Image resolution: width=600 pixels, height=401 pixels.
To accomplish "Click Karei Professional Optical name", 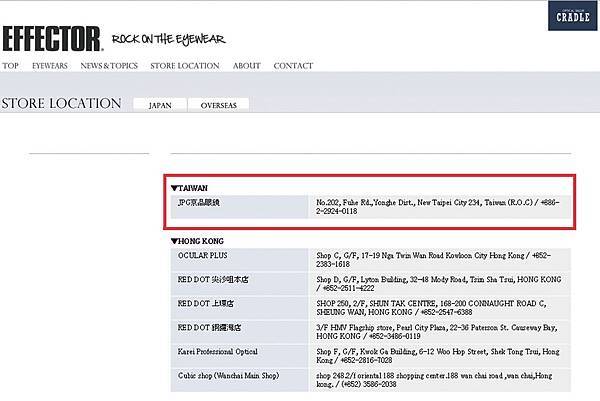I will tap(217, 352).
